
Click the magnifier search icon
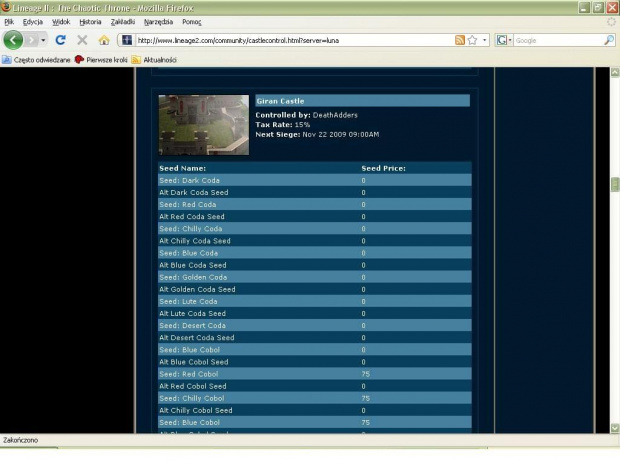(609, 40)
